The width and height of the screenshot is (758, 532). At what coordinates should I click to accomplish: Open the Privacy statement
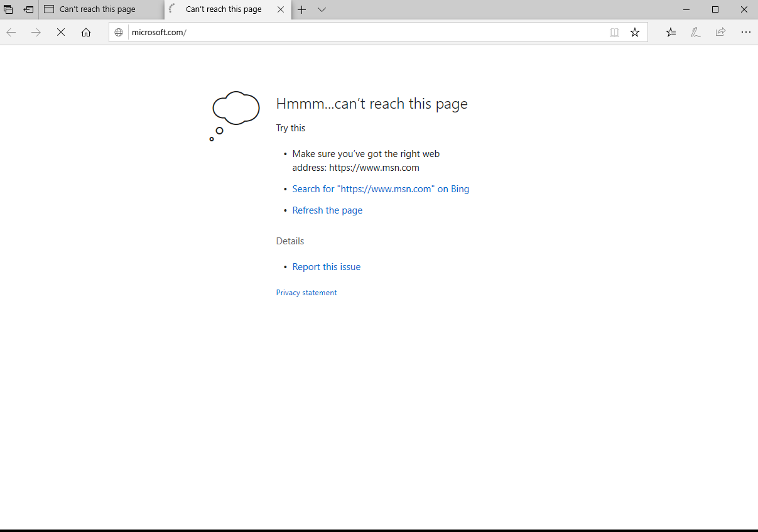306,292
